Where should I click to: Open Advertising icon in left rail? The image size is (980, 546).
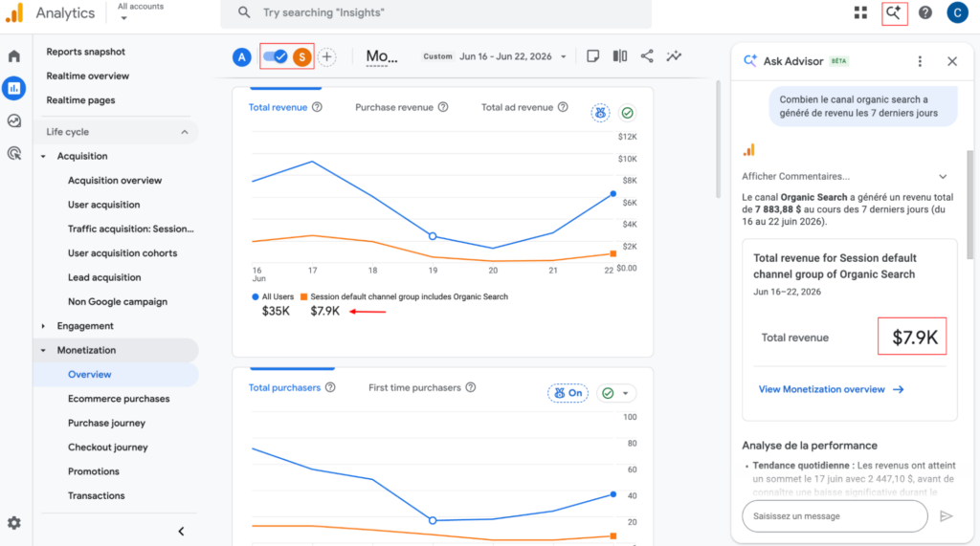tap(13, 153)
